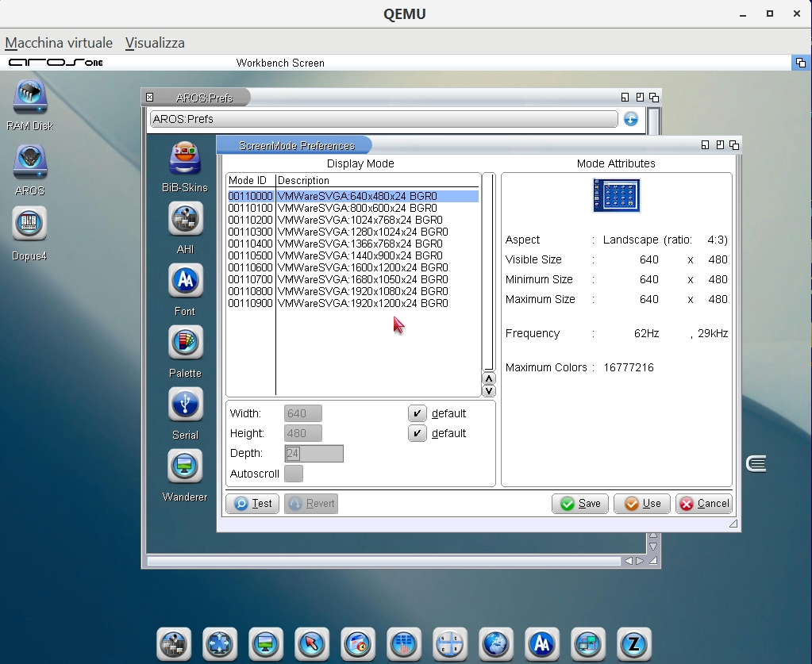Click the AROS:Prefs horizontal scroll left arrow
Image resolution: width=812 pixels, height=664 pixels.
628,561
